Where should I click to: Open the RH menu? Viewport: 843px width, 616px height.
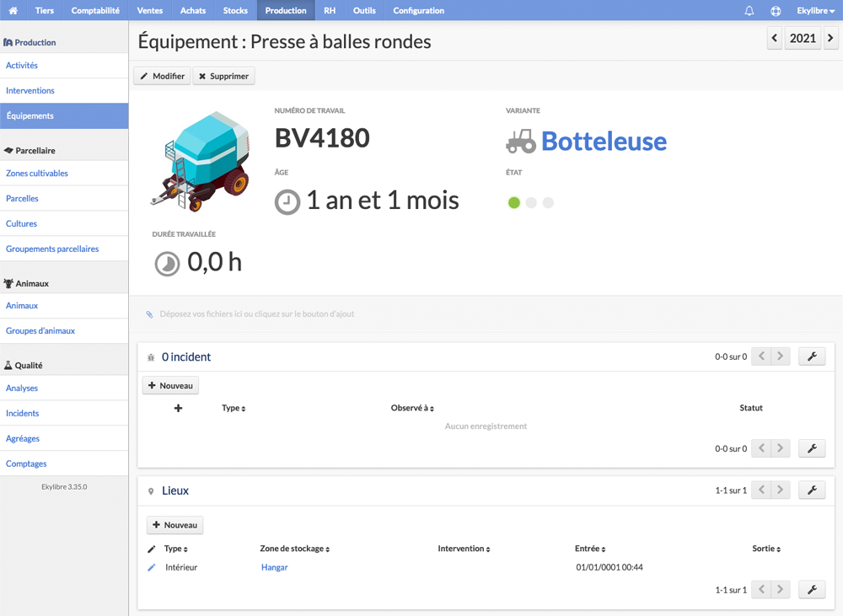click(x=330, y=10)
